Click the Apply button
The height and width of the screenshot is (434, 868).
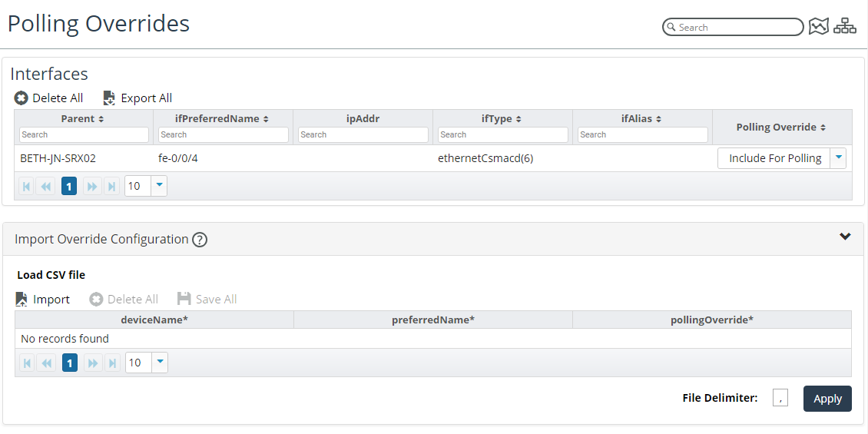[x=827, y=399]
